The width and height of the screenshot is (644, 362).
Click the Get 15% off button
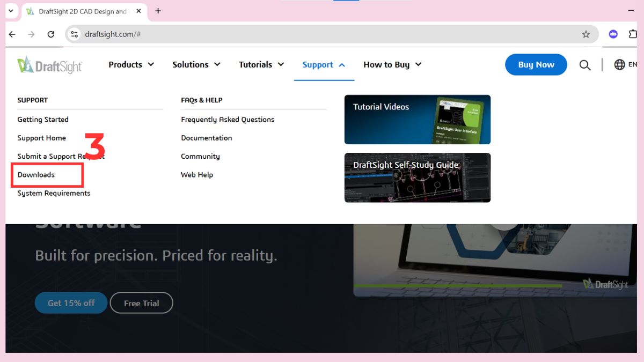71,303
